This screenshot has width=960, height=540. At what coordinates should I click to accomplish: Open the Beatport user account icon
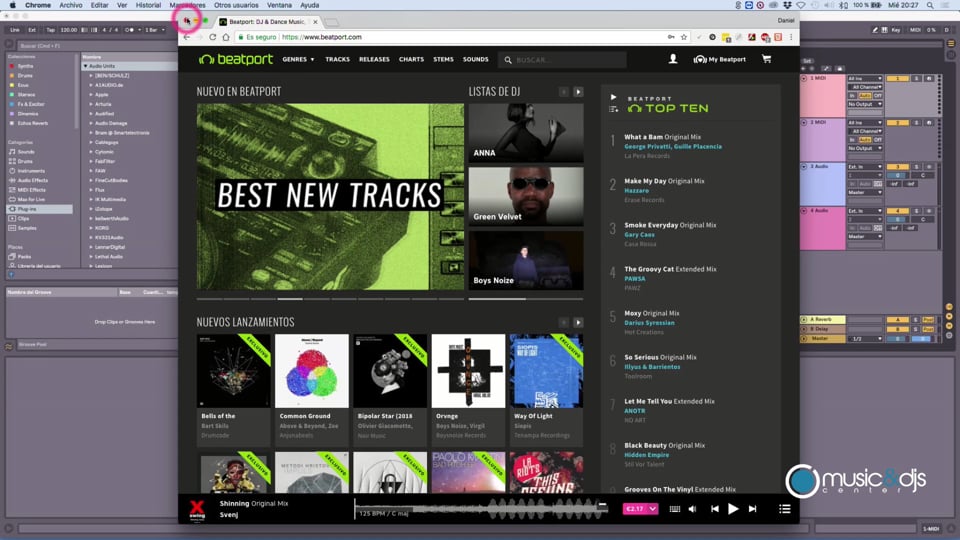(x=673, y=59)
